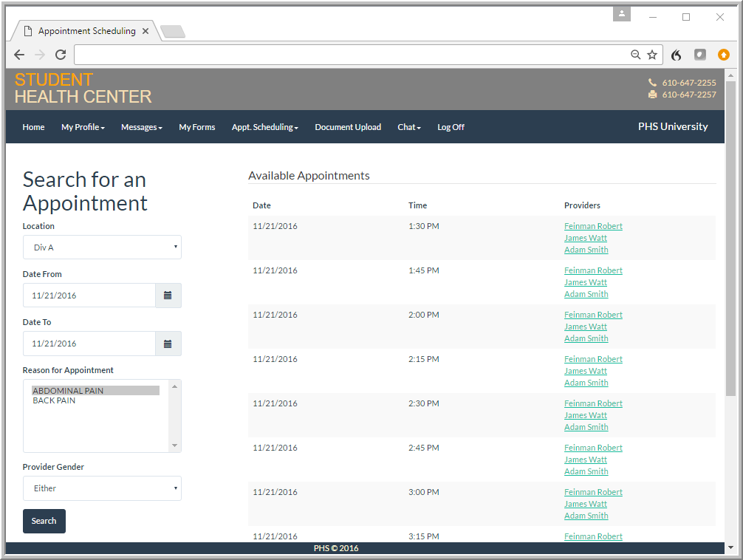Close the Appointment Scheduling tab

click(x=145, y=31)
